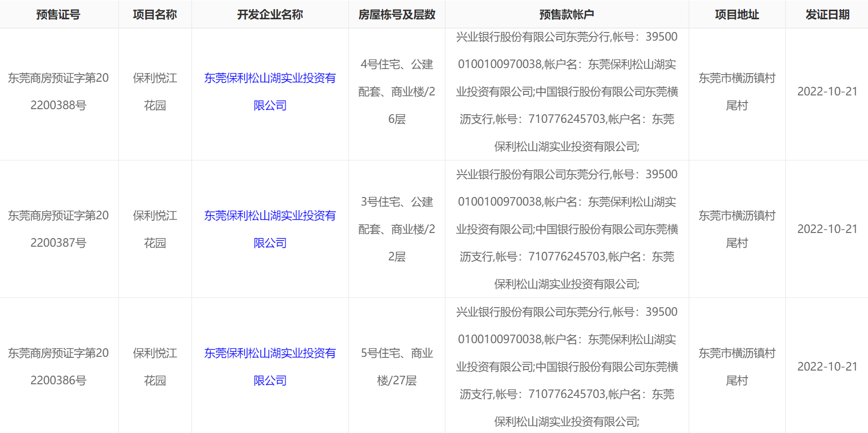Click address 东莞市横沥镇村尾村 in the 2200388号 row
The image size is (868, 433).
coord(737,92)
